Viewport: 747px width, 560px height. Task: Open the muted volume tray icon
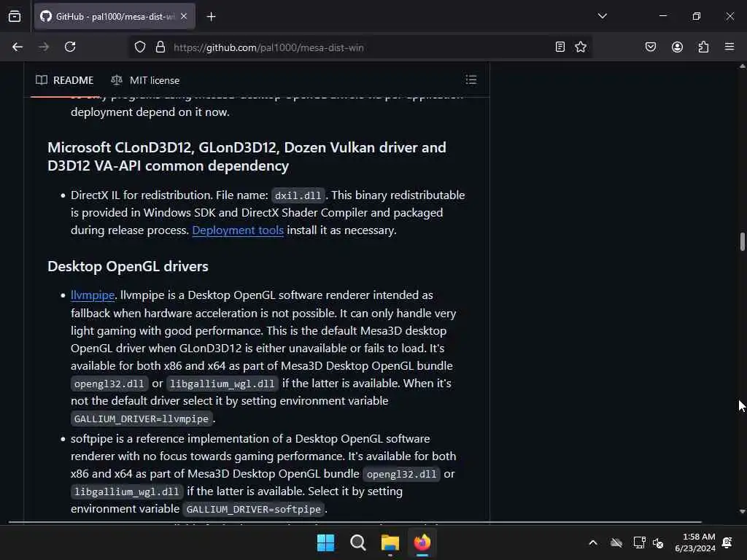coord(658,542)
